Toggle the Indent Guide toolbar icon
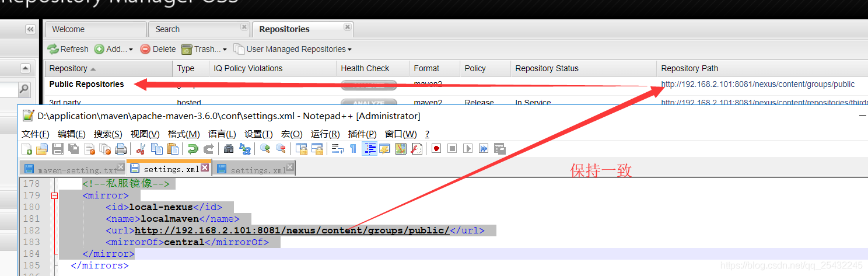868x276 pixels. [369, 149]
